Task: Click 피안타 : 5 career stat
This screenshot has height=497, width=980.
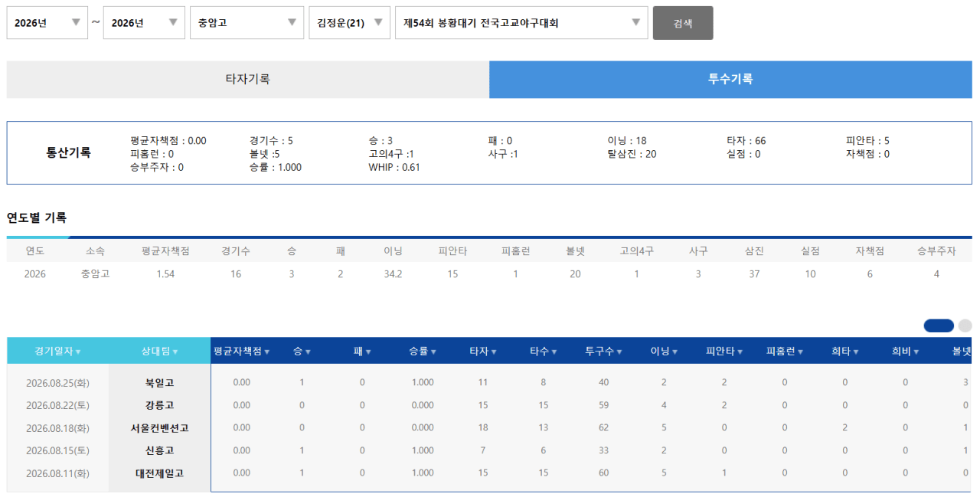Action: tap(867, 141)
